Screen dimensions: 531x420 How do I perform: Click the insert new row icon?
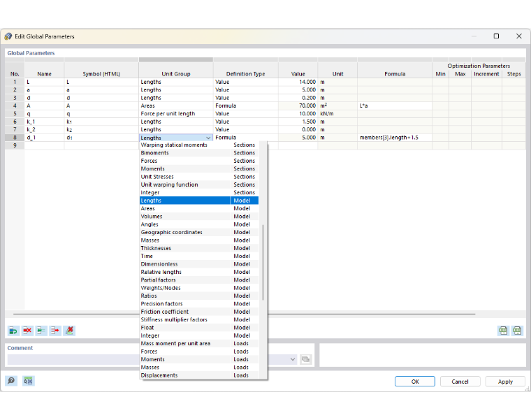pyautogui.click(x=13, y=331)
